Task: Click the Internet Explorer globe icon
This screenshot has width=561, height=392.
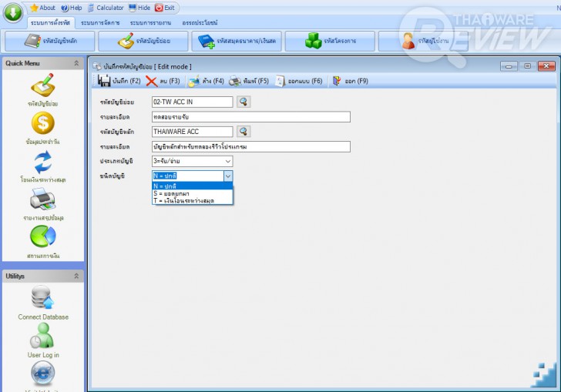Action: tap(43, 374)
